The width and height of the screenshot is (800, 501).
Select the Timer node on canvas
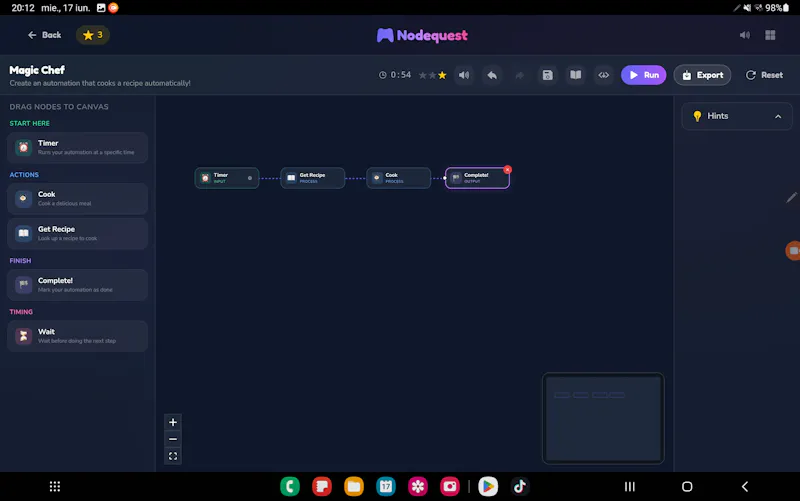[227, 178]
